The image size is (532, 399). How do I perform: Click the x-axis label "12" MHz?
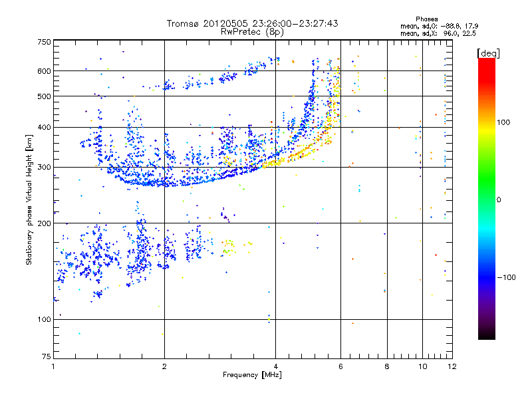(452, 366)
